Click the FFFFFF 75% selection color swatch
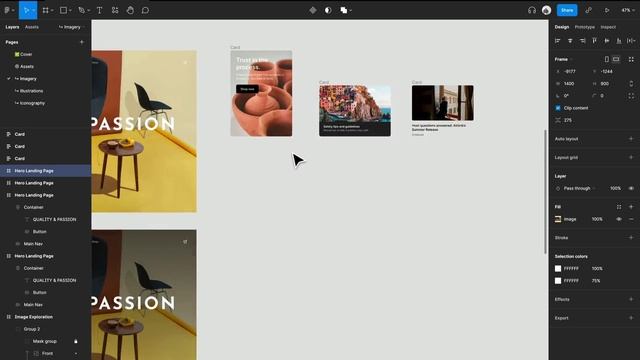Image resolution: width=640 pixels, height=360 pixels. pyautogui.click(x=558, y=281)
